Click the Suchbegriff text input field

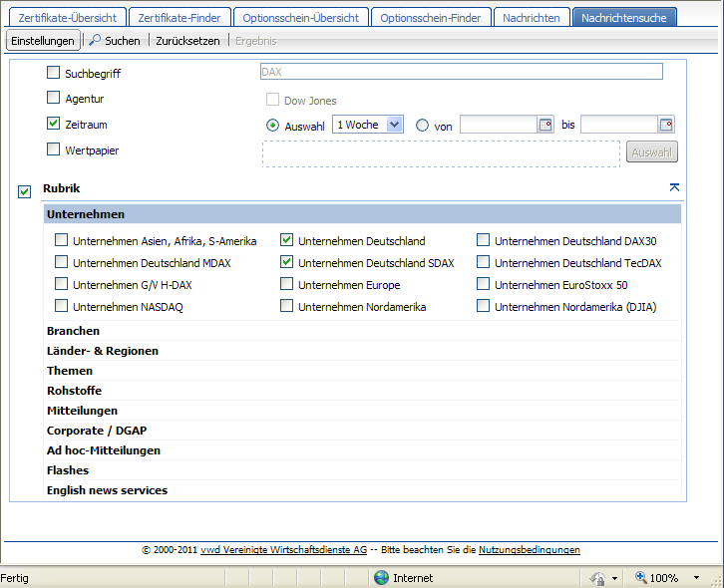460,72
